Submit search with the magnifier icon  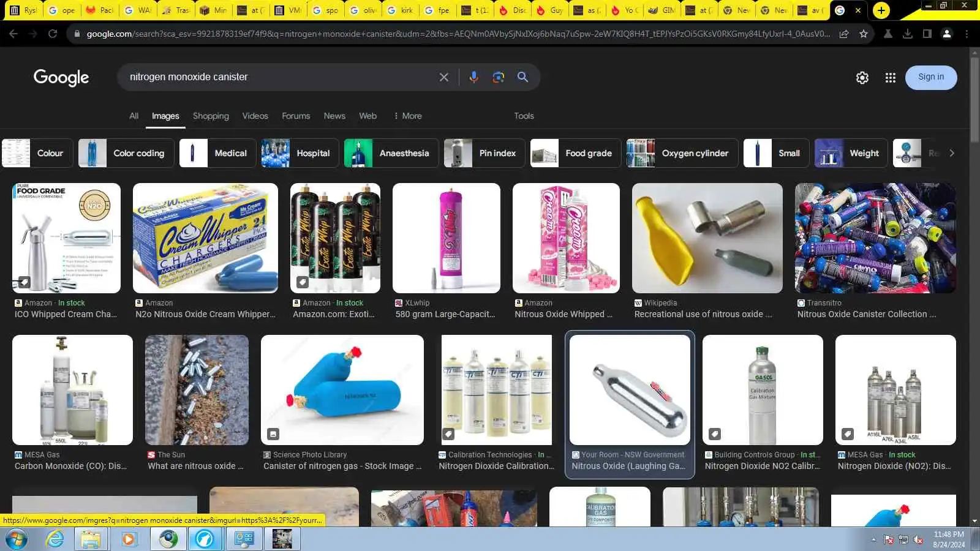pyautogui.click(x=522, y=77)
